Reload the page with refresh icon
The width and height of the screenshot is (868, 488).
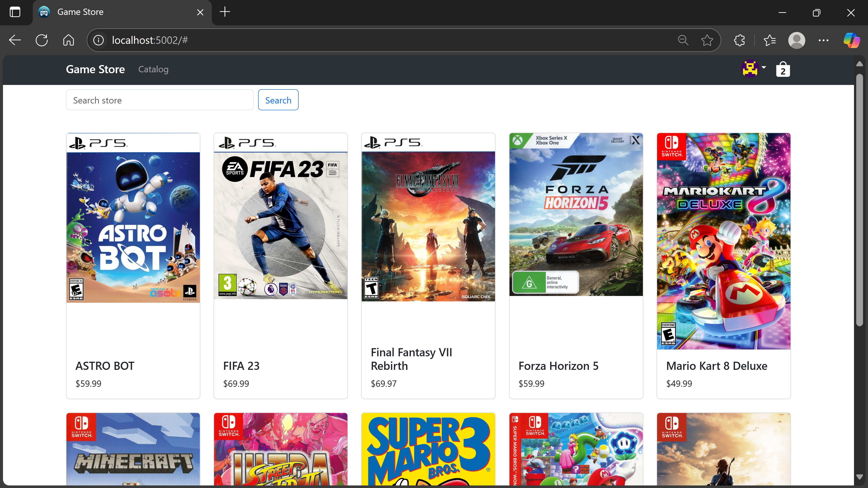tap(42, 40)
